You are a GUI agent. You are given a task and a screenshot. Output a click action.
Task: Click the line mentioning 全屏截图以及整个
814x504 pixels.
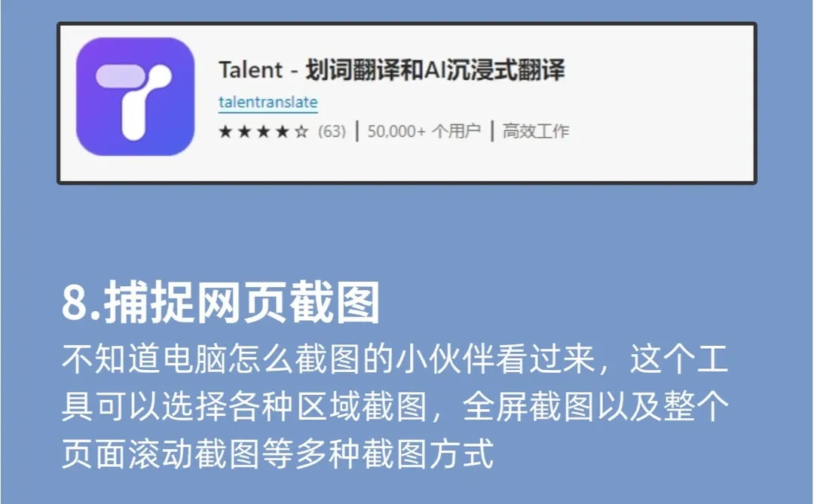pyautogui.click(x=395, y=406)
